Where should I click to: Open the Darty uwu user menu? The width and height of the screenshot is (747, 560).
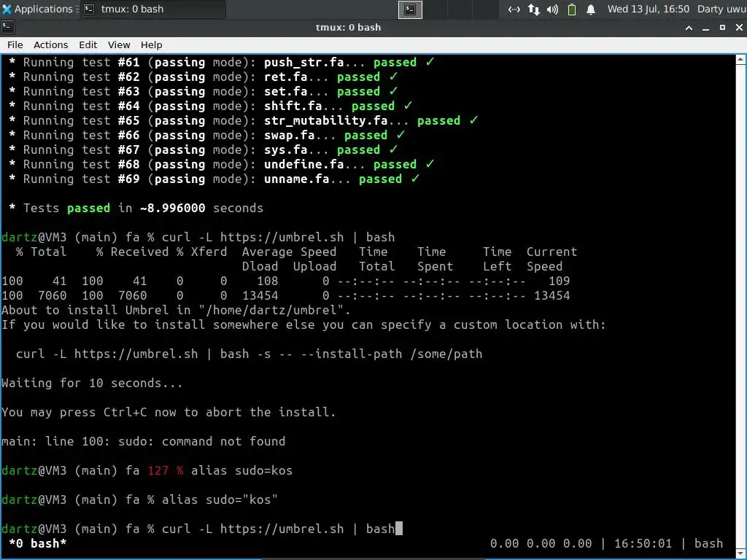721,9
